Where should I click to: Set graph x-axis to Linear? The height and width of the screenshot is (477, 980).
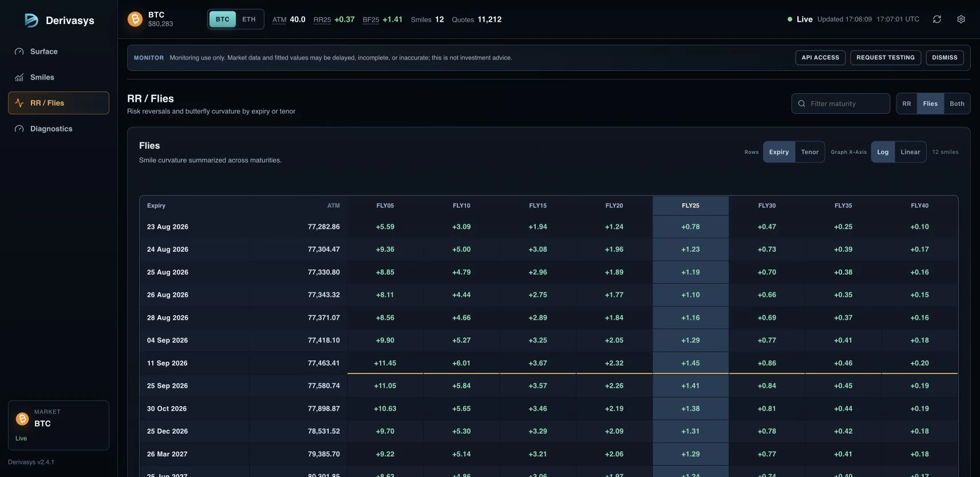(x=910, y=152)
